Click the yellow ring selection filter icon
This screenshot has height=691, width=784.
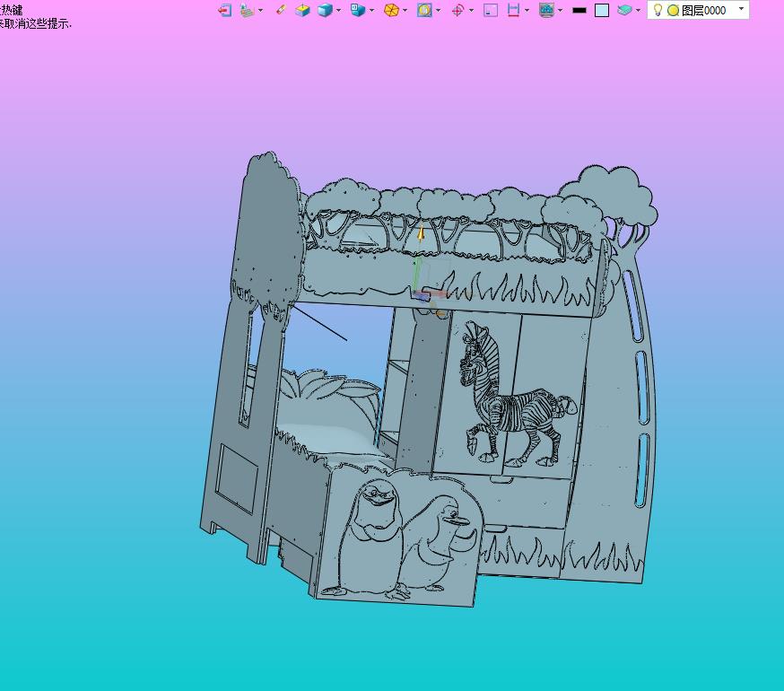point(424,11)
